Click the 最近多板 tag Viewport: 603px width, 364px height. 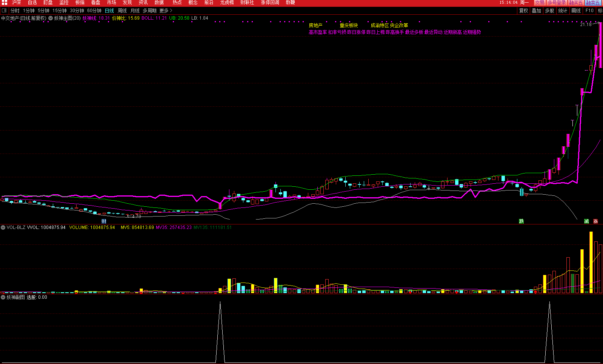[x=414, y=32]
